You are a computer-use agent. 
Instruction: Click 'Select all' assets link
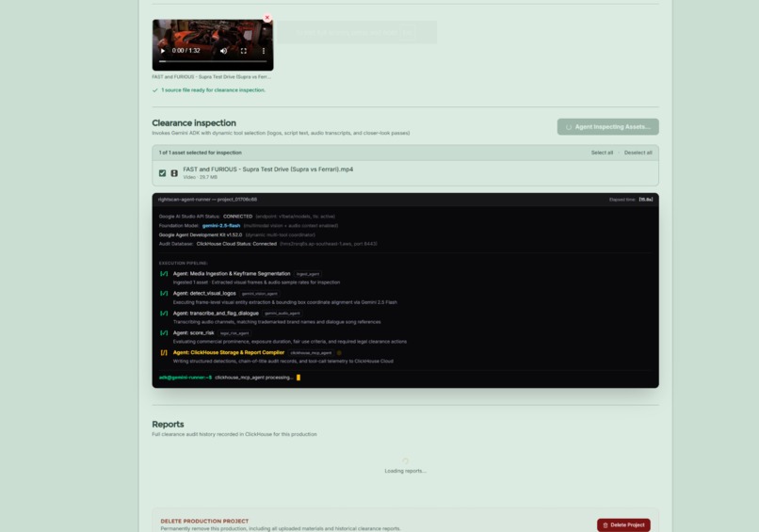602,153
